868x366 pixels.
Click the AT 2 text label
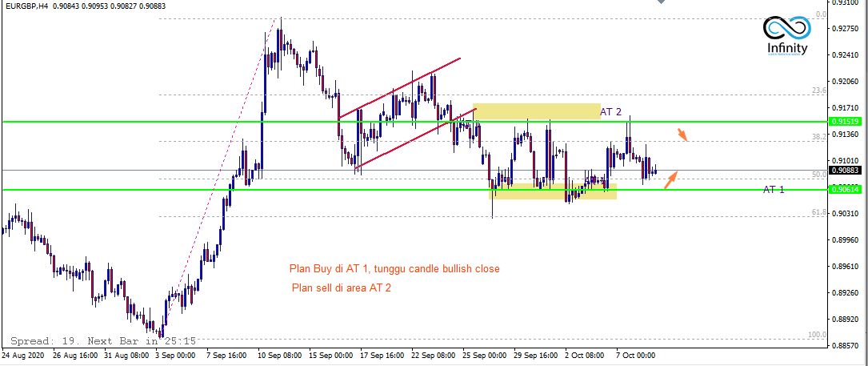pos(611,111)
